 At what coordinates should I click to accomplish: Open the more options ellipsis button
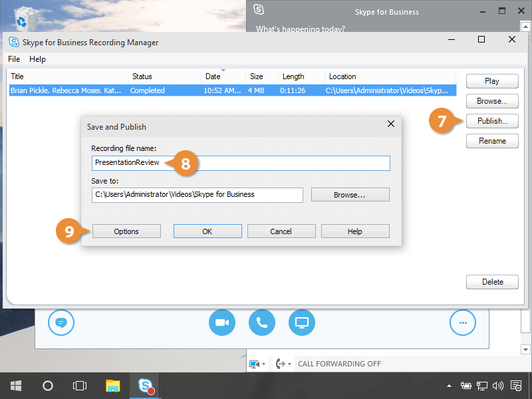coord(463,323)
